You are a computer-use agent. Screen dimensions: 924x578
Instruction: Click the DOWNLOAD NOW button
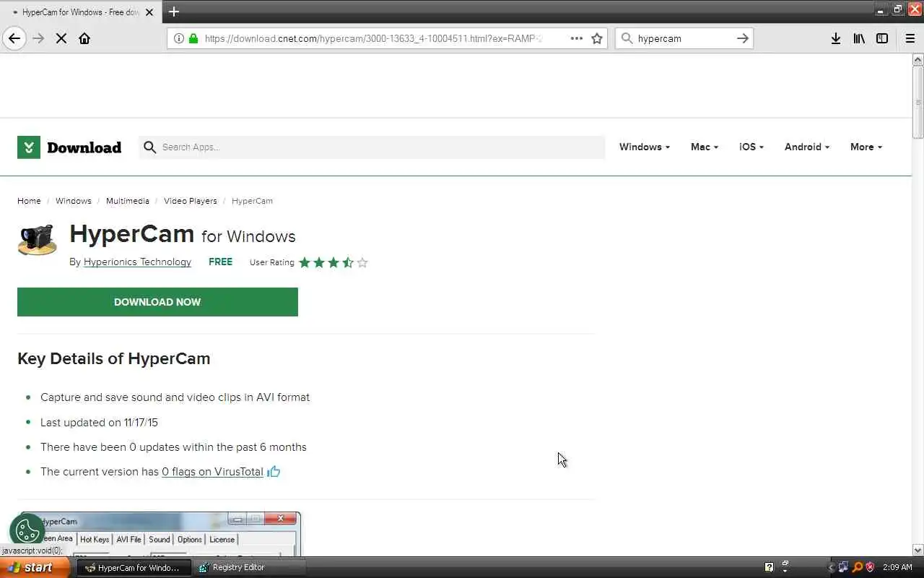157,302
